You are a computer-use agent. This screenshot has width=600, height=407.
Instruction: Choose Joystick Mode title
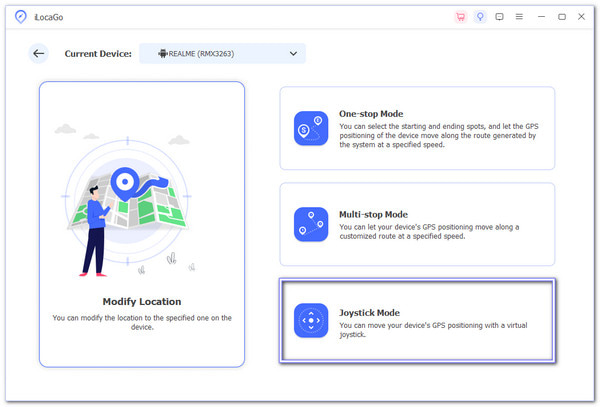(369, 313)
